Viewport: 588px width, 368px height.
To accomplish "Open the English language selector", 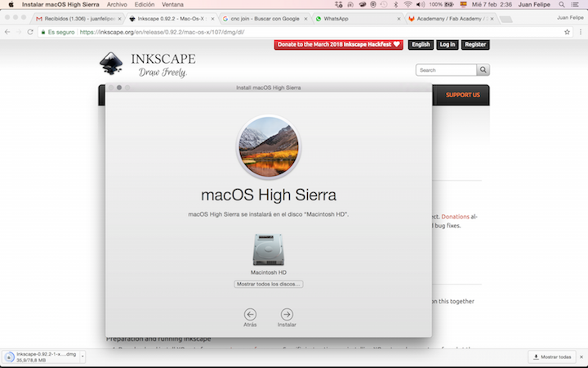I will [421, 44].
